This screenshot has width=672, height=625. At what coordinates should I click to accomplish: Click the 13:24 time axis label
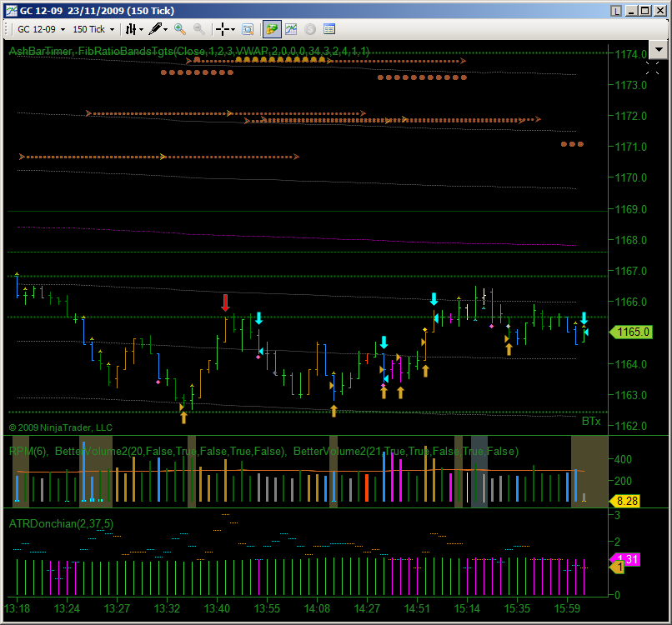click(67, 608)
